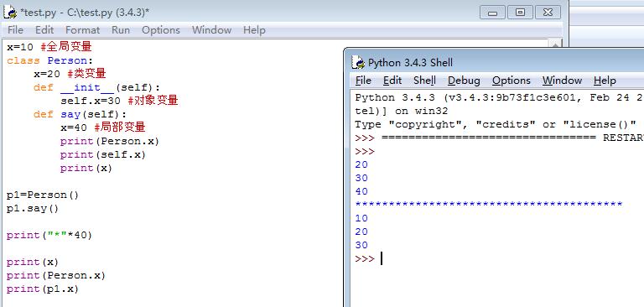Open the File menu in Python Shell

tap(363, 81)
